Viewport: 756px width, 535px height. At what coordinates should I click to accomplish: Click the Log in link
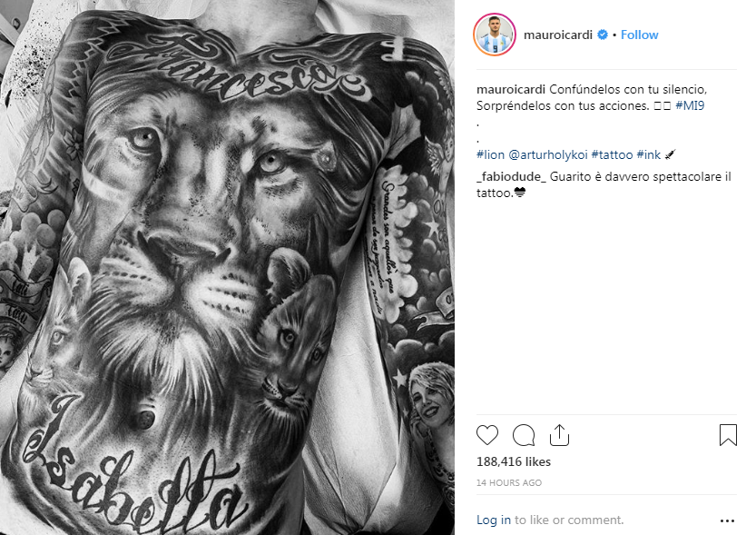pyautogui.click(x=493, y=520)
